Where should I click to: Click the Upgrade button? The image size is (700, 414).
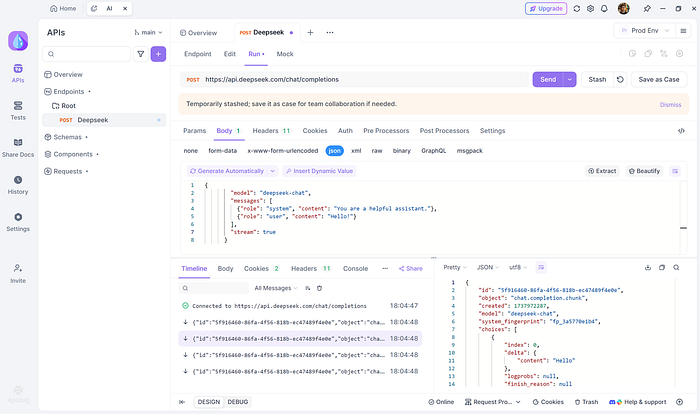546,8
